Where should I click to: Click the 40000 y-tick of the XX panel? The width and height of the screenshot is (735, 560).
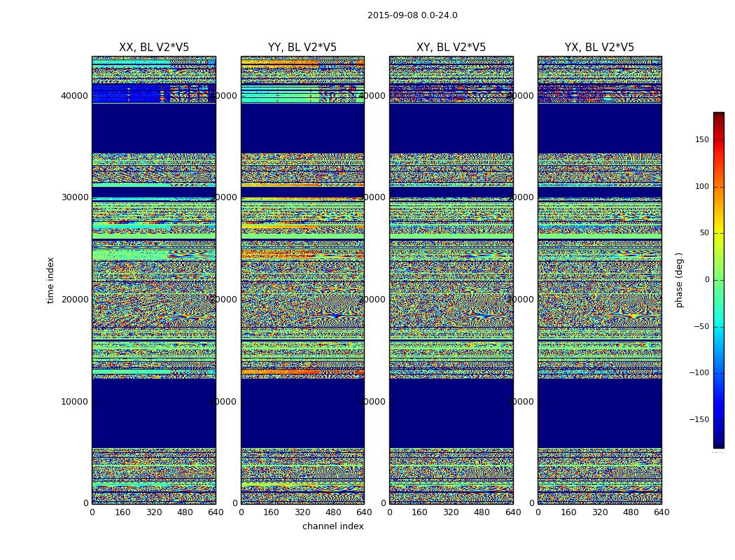(x=74, y=96)
